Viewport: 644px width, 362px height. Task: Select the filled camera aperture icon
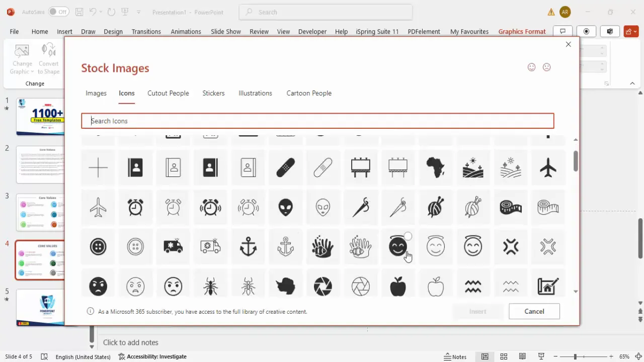tap(323, 287)
